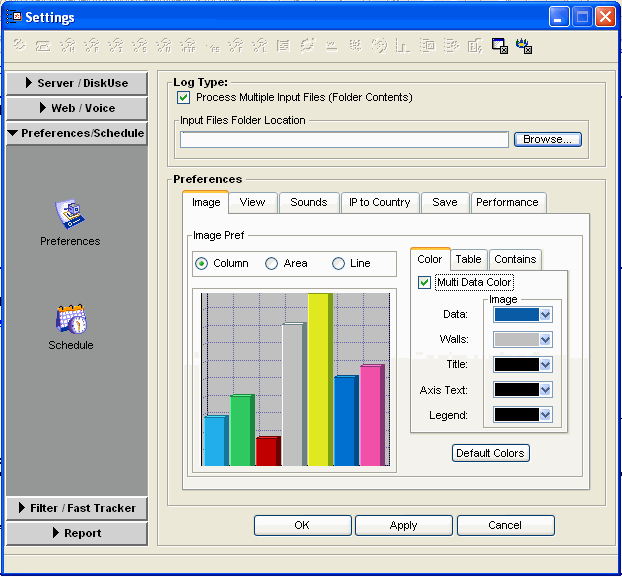This screenshot has width=622, height=577.
Task: Click the greyed-out chart axis toolbar icon
Action: 403,45
